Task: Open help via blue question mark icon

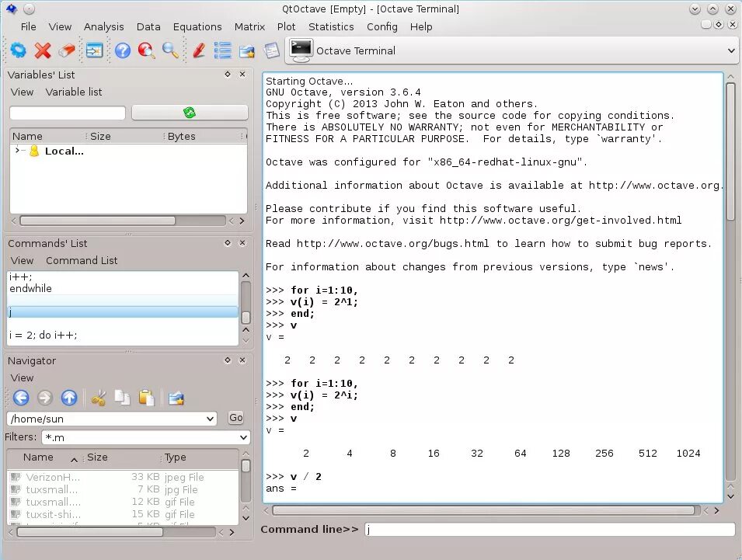Action: pos(123,50)
